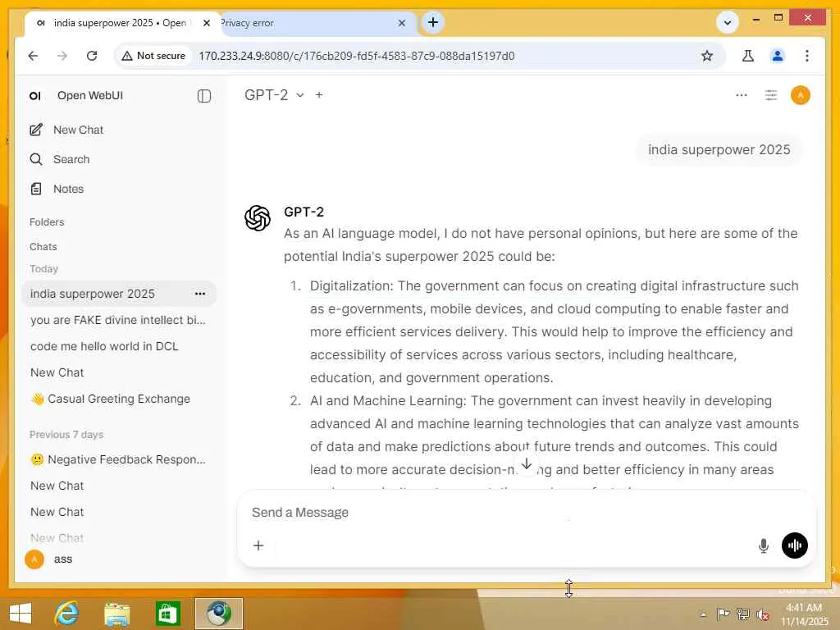This screenshot has width=840, height=630.
Task: Open the tab search dropdown chevron
Action: (x=727, y=22)
